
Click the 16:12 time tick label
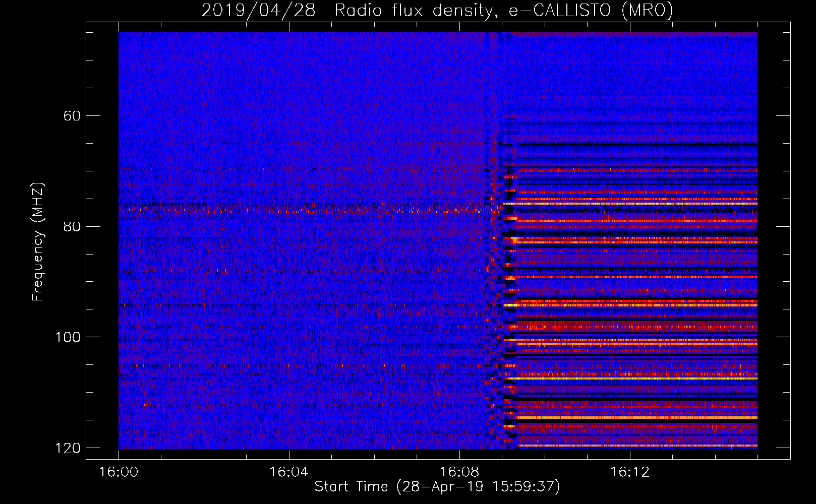click(630, 472)
